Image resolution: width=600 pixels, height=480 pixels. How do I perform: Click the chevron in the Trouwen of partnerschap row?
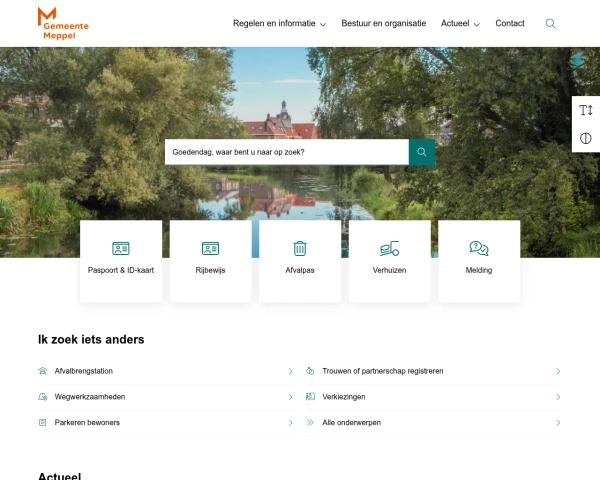(x=558, y=371)
